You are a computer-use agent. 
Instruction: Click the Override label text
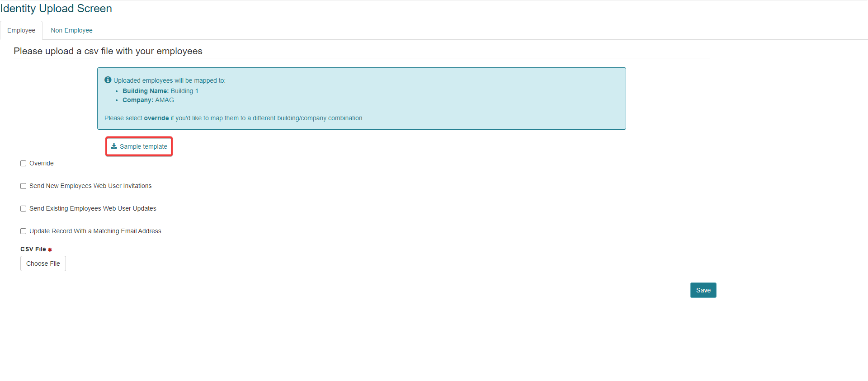42,163
